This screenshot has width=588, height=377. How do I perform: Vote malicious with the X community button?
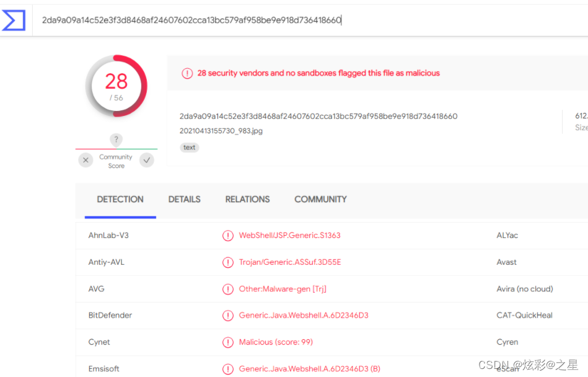pos(86,160)
